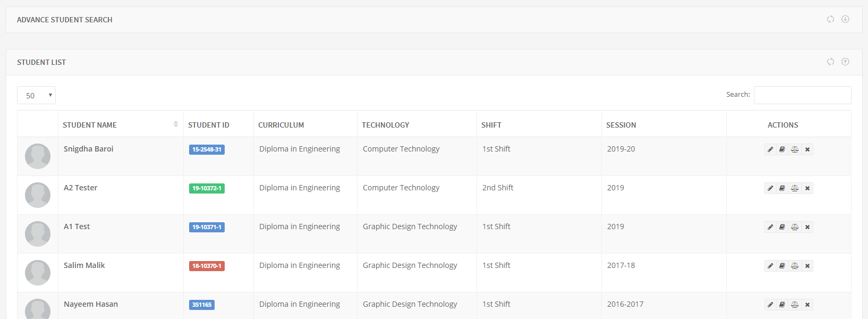Image resolution: width=868 pixels, height=319 pixels.
Task: Click the balance scale icon for Snigdha Baroi
Action: pos(795,149)
